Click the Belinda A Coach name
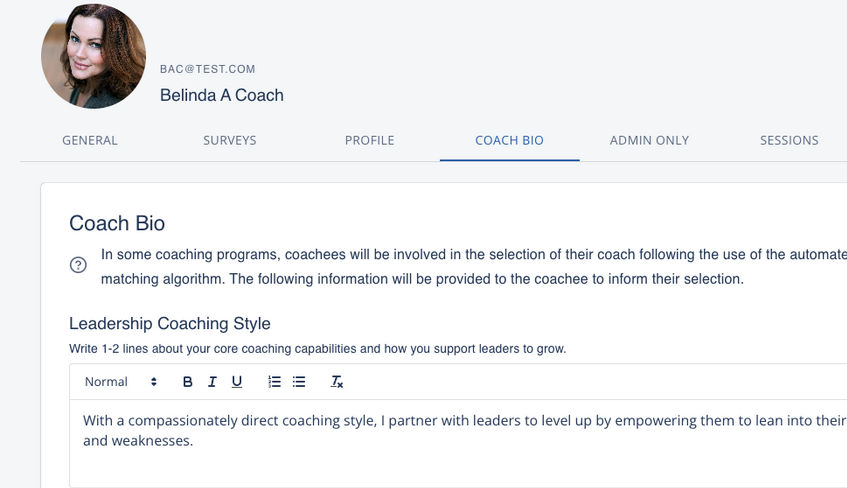 (222, 96)
